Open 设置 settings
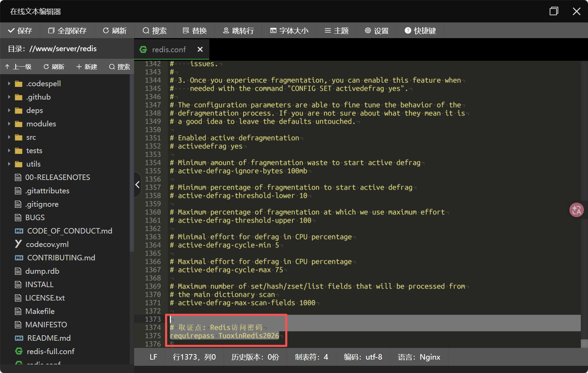588x373 pixels. pos(377,31)
